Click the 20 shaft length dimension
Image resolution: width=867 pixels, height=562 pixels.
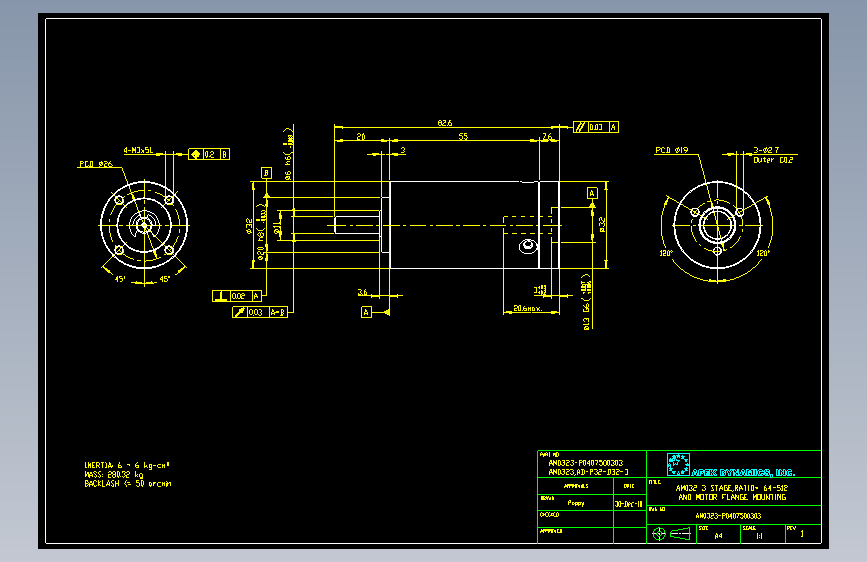point(361,136)
